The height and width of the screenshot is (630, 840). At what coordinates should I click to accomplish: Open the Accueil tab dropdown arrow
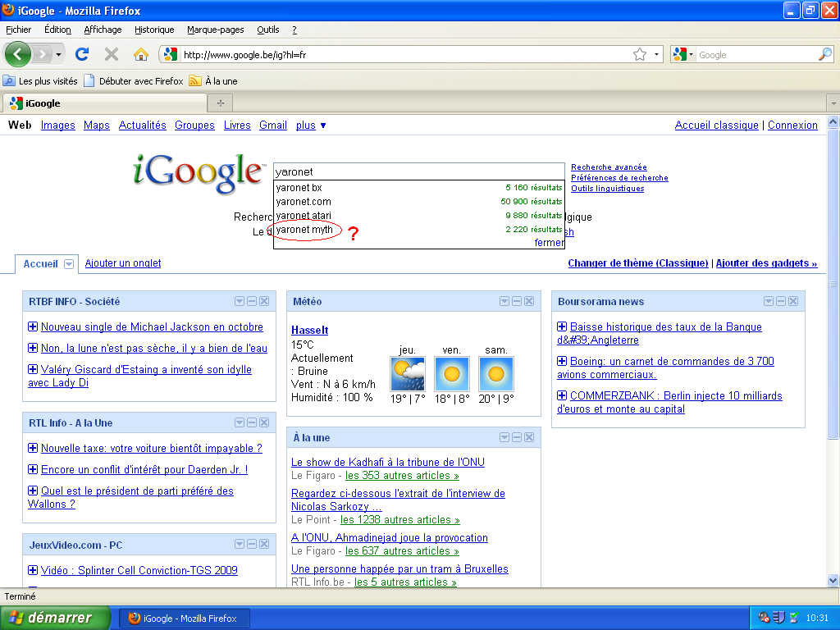pos(69,264)
